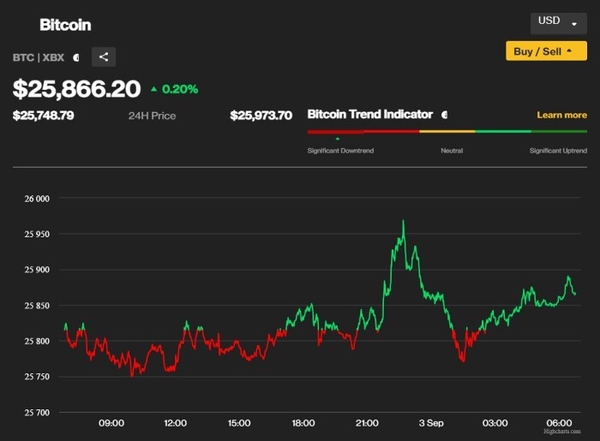Image resolution: width=600 pixels, height=441 pixels.
Task: Click the 12:00 x-axis label
Action: [x=175, y=423]
